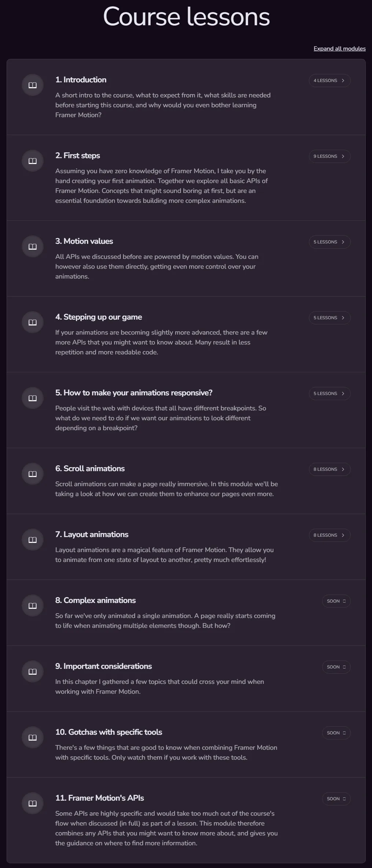Click book icon beside Stepping up our game
Screen dimensions: 372x868
[33, 323]
